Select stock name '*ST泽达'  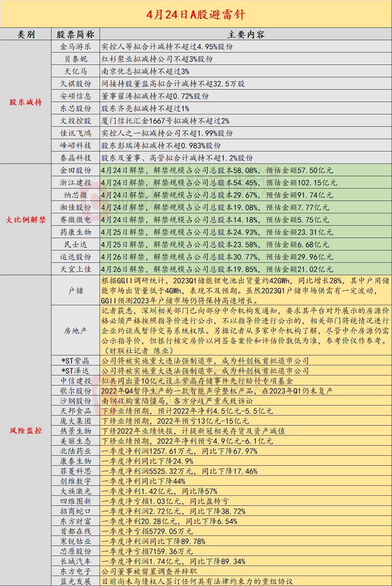click(x=76, y=371)
